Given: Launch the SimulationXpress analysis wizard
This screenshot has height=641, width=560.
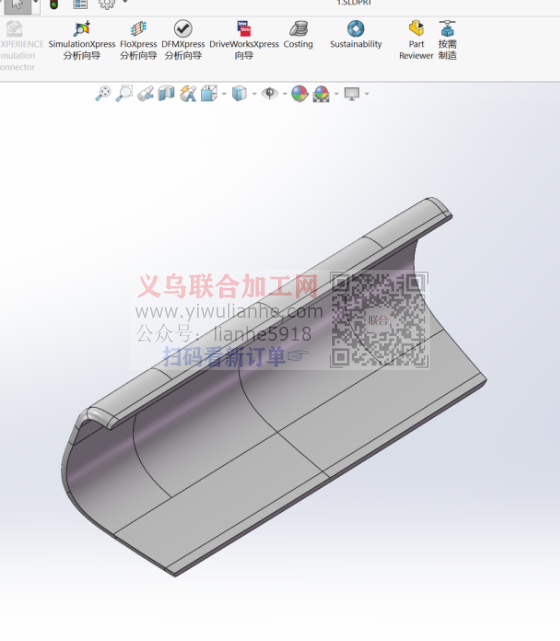Looking at the screenshot, I should pos(82,40).
